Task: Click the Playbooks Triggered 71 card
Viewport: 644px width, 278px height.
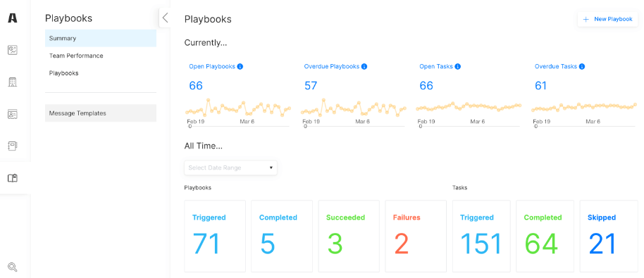Action: click(x=215, y=236)
